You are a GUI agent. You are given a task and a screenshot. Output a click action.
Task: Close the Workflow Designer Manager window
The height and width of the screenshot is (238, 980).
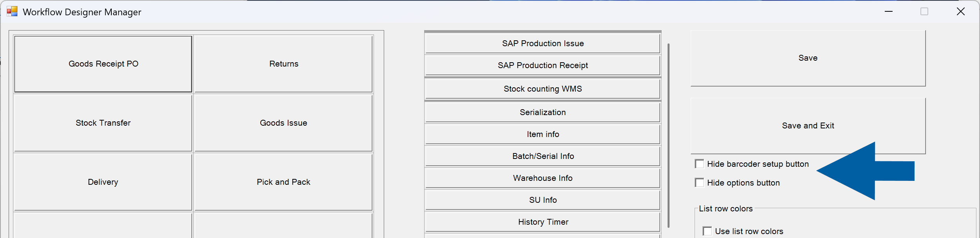(961, 11)
